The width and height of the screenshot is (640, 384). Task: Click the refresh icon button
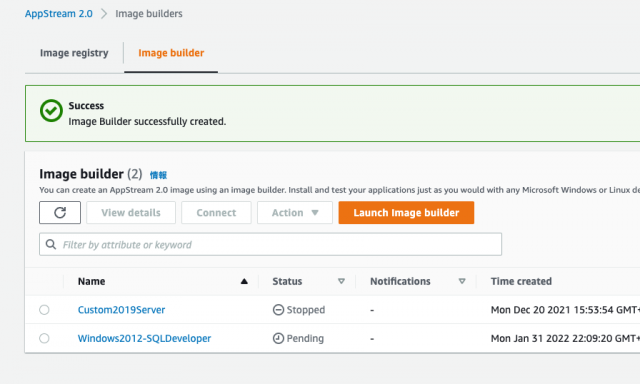pyautogui.click(x=60, y=213)
